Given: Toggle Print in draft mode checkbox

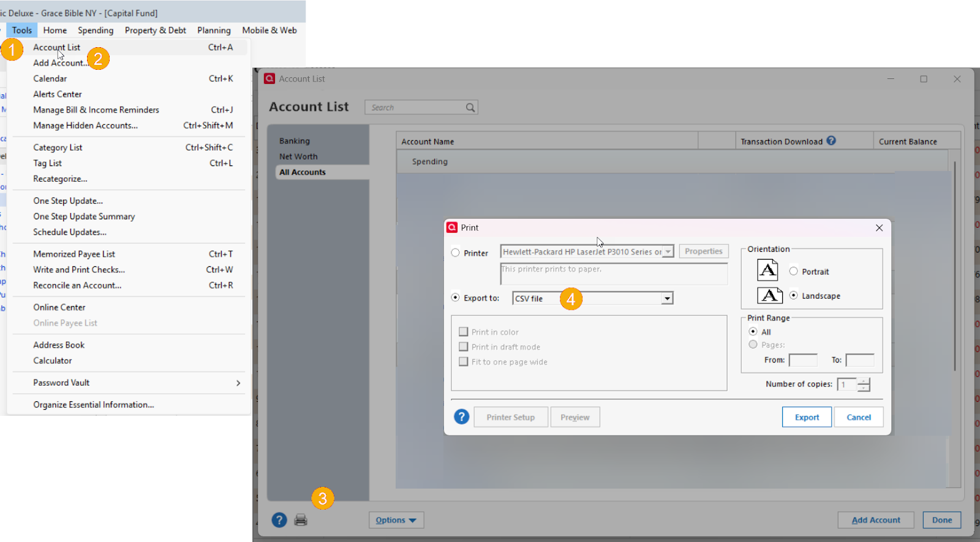Looking at the screenshot, I should 464,347.
